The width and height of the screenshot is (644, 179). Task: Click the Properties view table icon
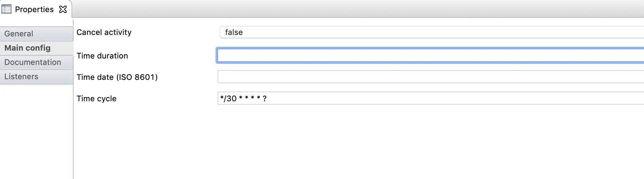click(x=6, y=9)
